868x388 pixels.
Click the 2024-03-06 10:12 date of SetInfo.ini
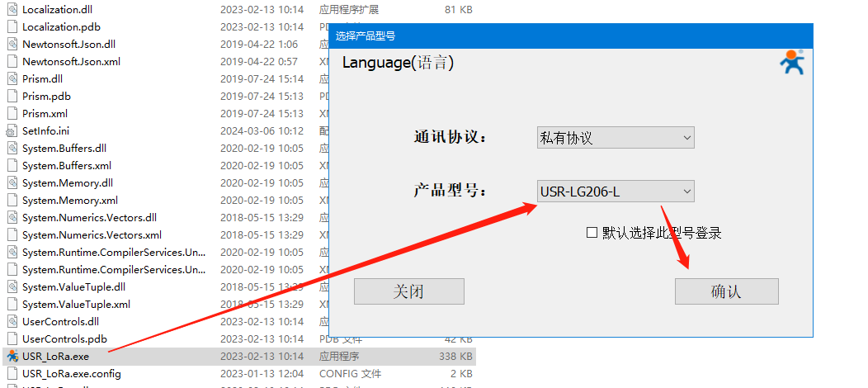click(x=262, y=130)
